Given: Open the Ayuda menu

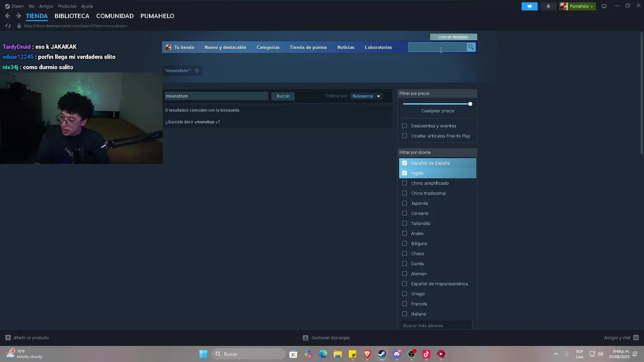Looking at the screenshot, I should tap(87, 6).
